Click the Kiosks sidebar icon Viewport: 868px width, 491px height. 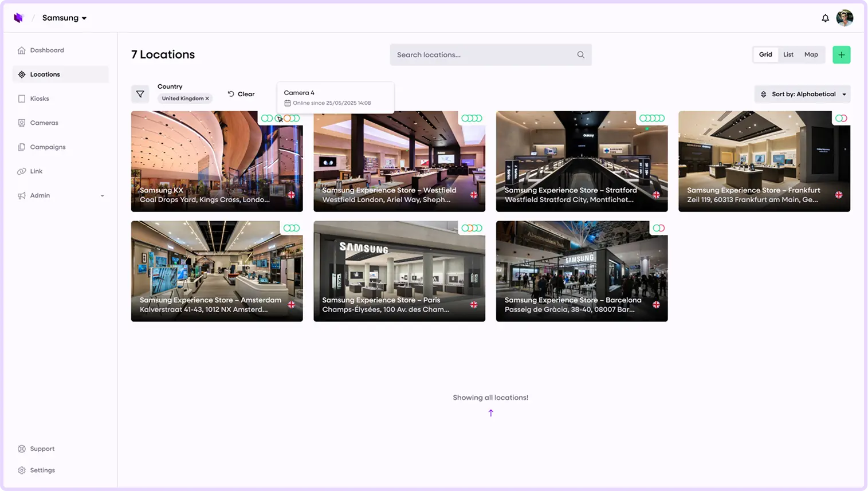(22, 99)
